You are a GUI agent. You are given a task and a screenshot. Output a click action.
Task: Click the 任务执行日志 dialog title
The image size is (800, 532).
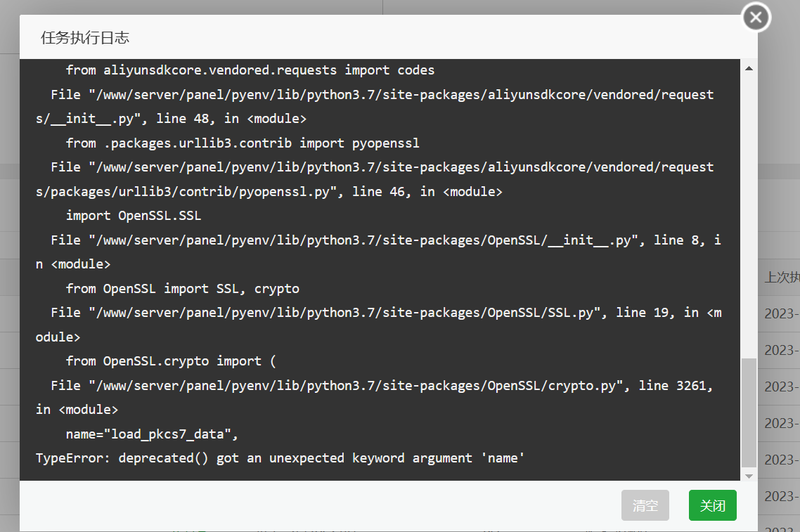click(85, 38)
